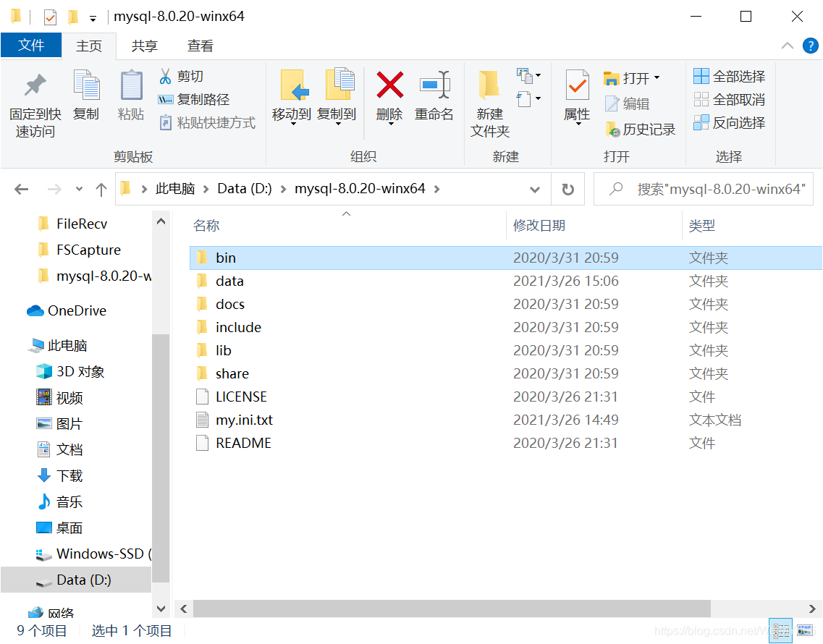Select the bin folder
Screen dimensions: 823x644
coord(506,258)
